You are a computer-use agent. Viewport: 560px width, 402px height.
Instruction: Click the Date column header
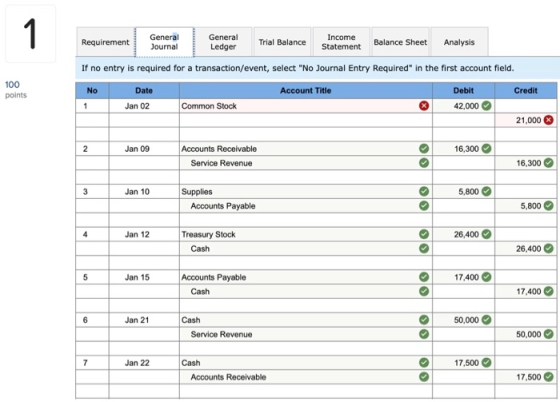coord(144,91)
